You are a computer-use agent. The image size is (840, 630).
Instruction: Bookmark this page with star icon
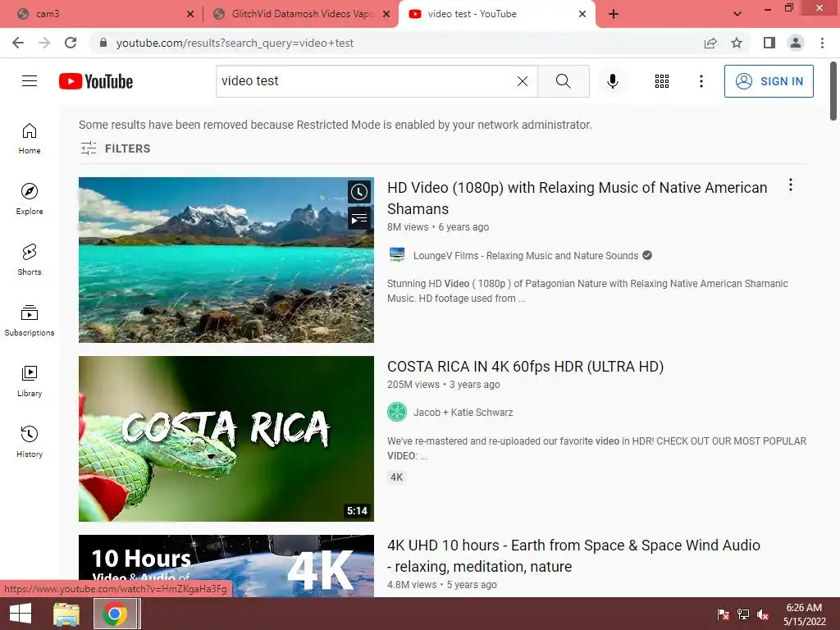click(x=737, y=43)
